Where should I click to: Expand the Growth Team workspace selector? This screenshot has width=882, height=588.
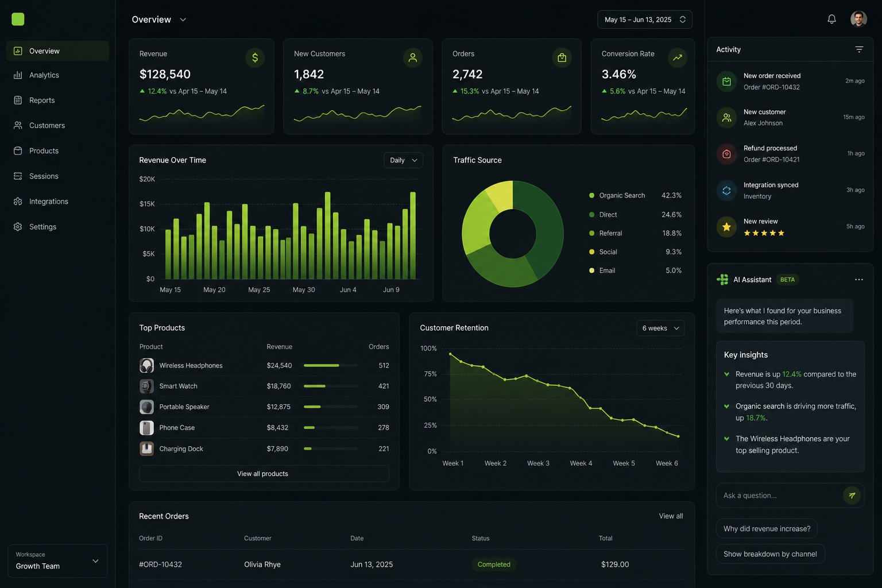(58, 561)
